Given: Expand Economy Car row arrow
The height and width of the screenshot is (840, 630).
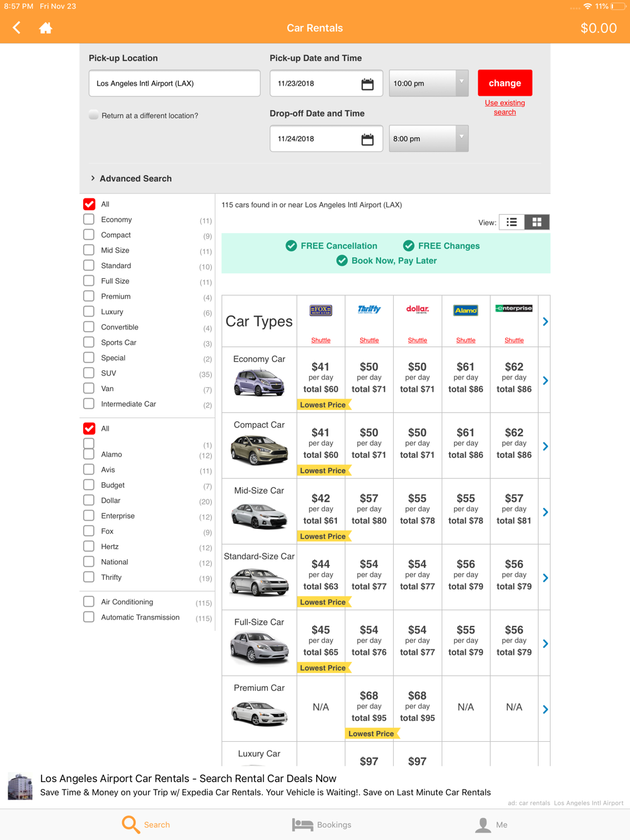Looking at the screenshot, I should point(545,380).
